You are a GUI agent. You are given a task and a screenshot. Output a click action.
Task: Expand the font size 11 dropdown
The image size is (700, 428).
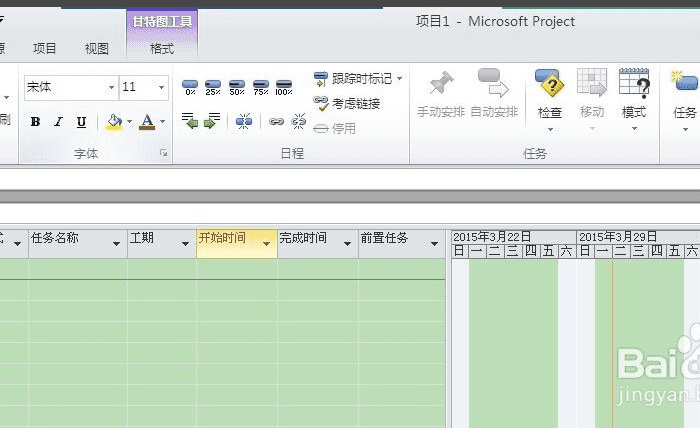[x=160, y=88]
